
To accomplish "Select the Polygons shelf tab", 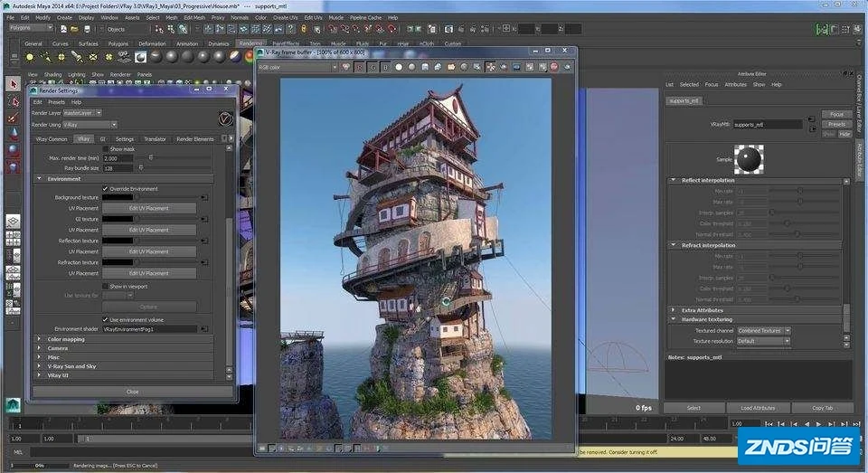I will click(x=118, y=43).
